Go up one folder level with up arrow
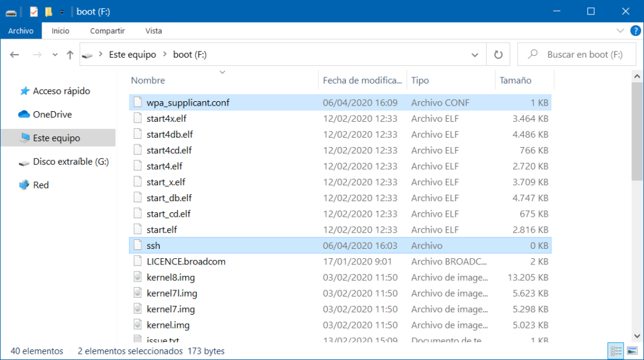This screenshot has height=360, width=644. pyautogui.click(x=70, y=55)
